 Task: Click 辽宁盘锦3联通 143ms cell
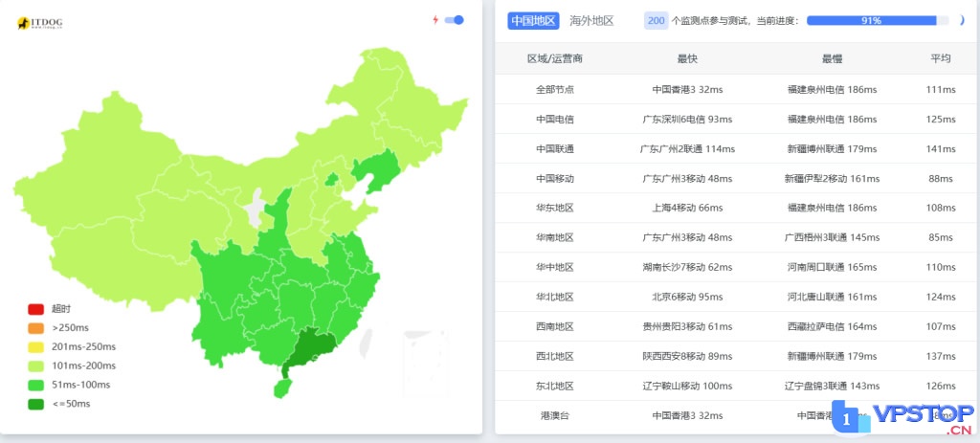(833, 387)
